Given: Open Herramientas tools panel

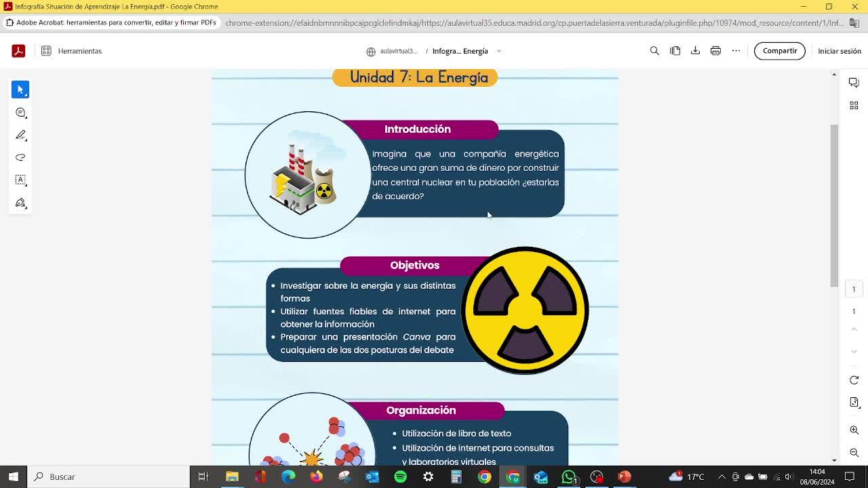Looking at the screenshot, I should (71, 51).
